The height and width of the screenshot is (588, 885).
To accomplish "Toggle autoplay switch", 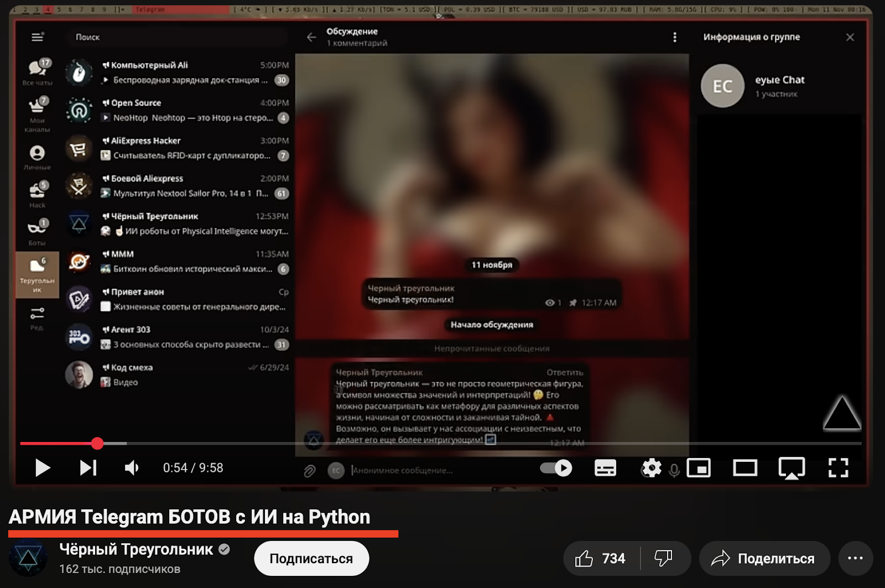I will [556, 468].
